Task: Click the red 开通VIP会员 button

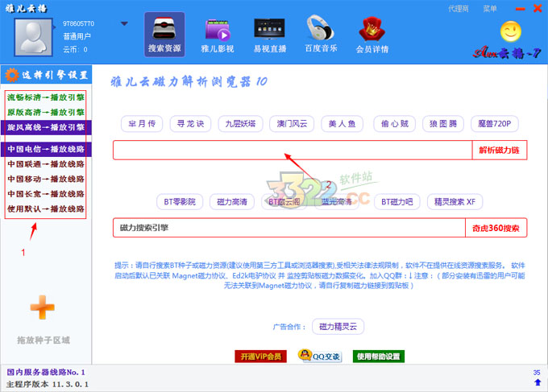Action: (261, 357)
